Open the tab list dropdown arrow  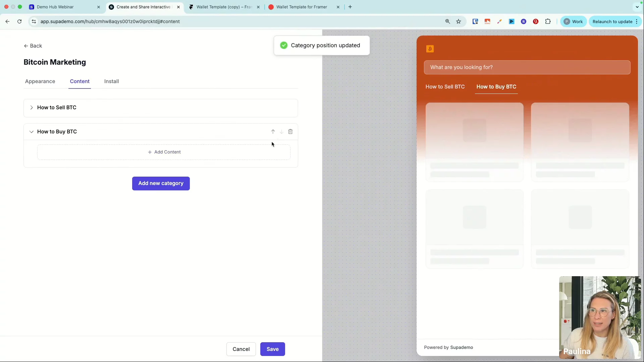point(637,7)
